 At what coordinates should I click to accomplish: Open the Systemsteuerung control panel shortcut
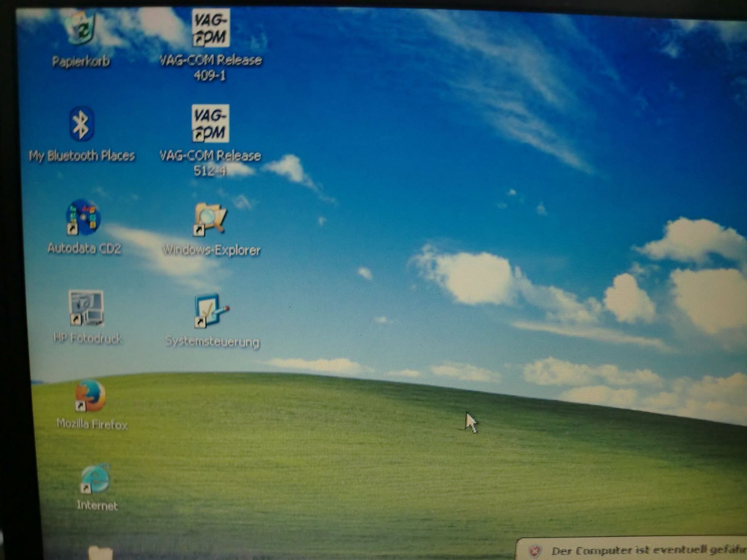[x=211, y=310]
